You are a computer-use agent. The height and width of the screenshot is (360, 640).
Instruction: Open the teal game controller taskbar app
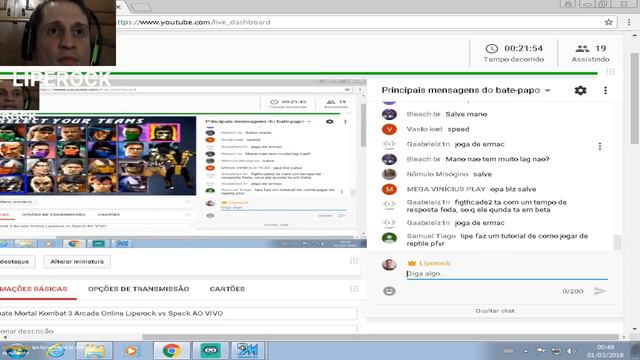(x=210, y=351)
